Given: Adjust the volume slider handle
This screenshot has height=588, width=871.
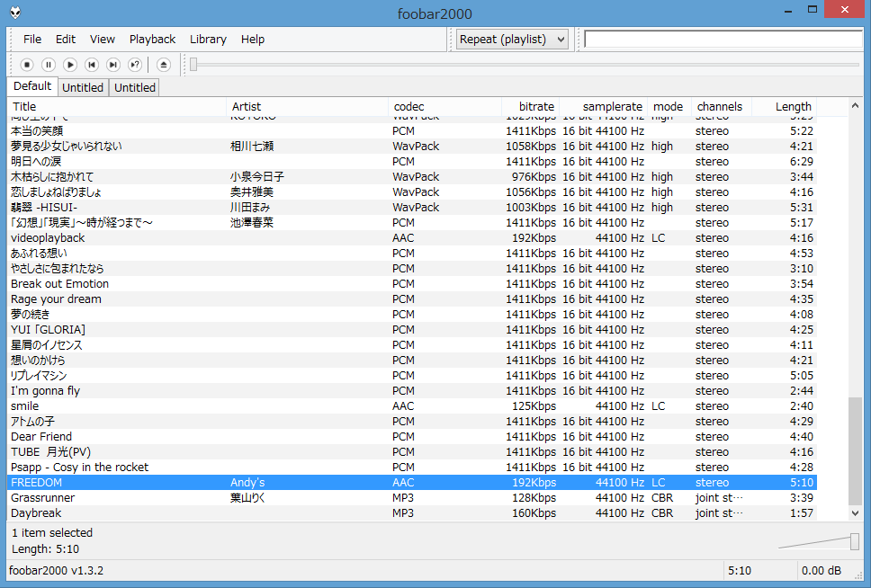Looking at the screenshot, I should 855,541.
